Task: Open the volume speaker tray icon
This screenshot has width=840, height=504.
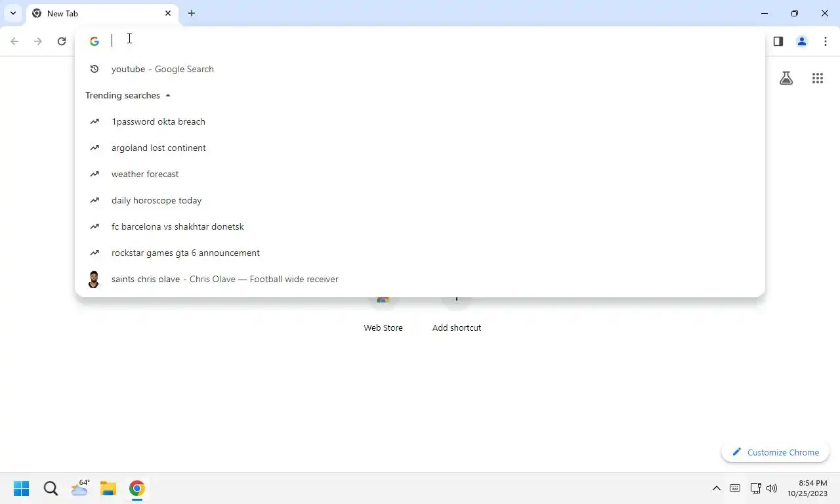Action: (772, 488)
